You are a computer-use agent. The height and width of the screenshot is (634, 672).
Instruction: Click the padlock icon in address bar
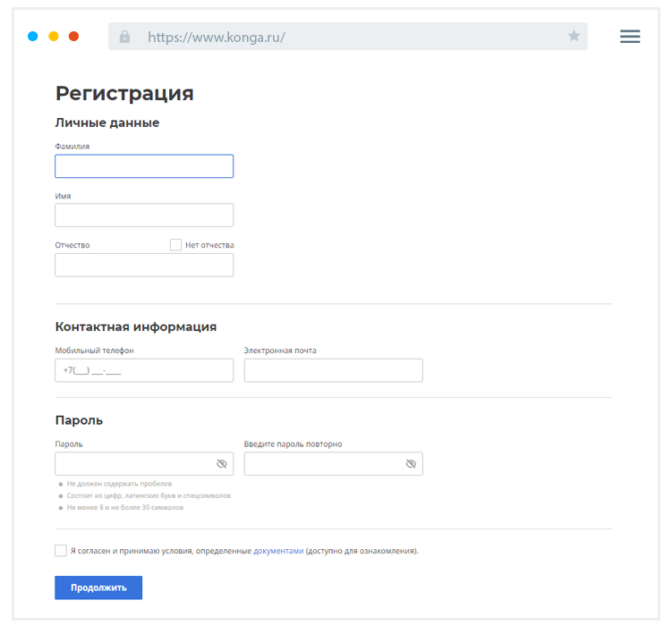(x=124, y=37)
